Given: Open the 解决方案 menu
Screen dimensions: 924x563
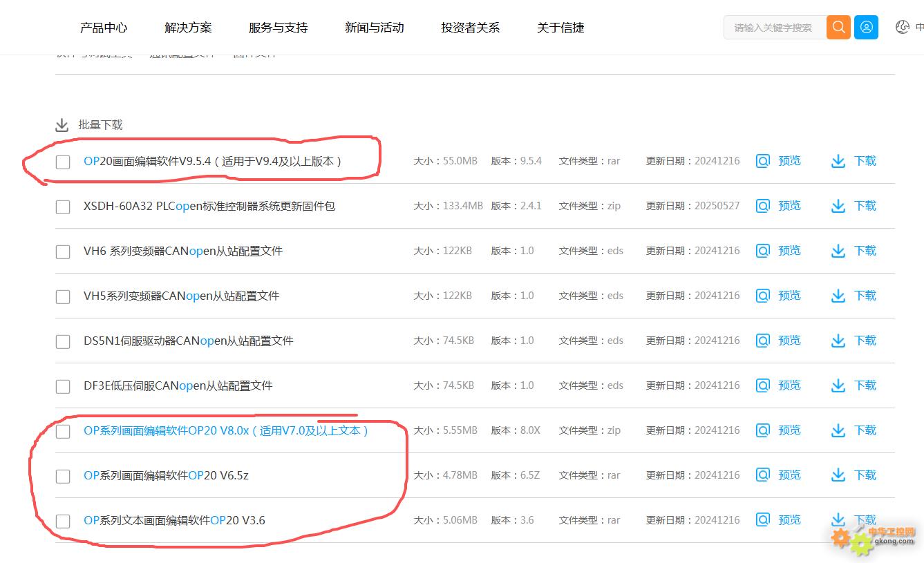Looking at the screenshot, I should pos(188,28).
